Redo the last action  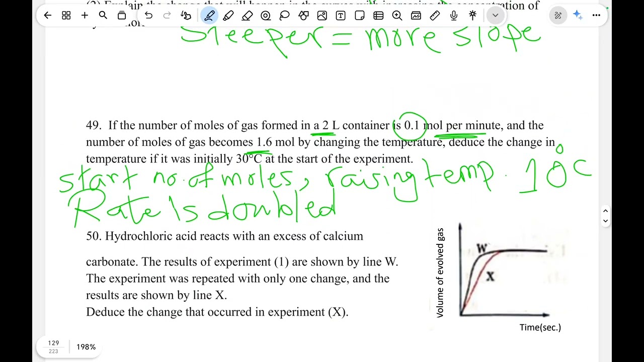167,16
